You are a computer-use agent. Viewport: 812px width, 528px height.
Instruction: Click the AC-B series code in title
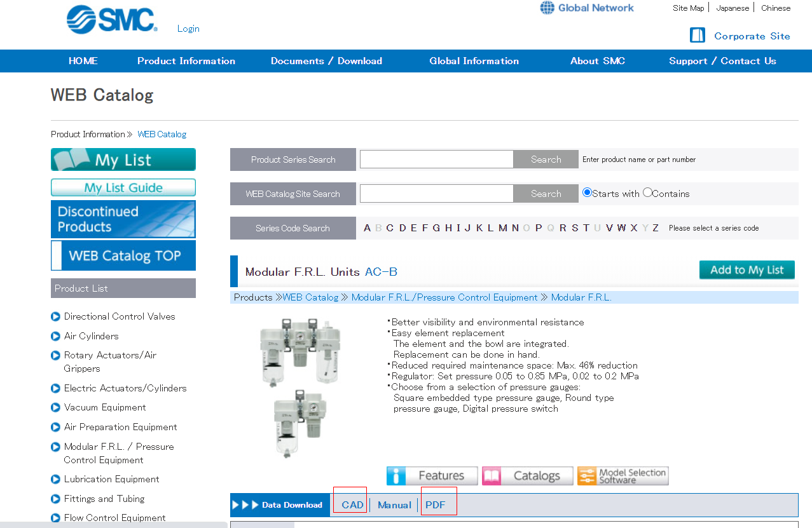pos(381,272)
